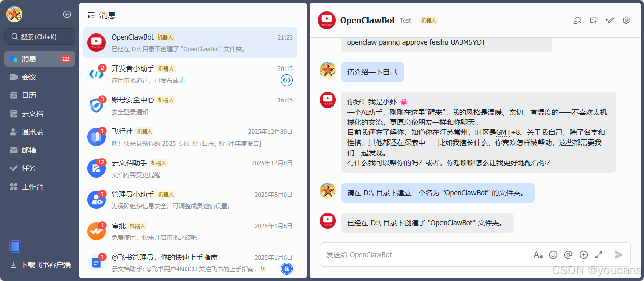The width and height of the screenshot is (644, 281).
Task: Open 邮箱 mailbox
Action: click(40, 150)
